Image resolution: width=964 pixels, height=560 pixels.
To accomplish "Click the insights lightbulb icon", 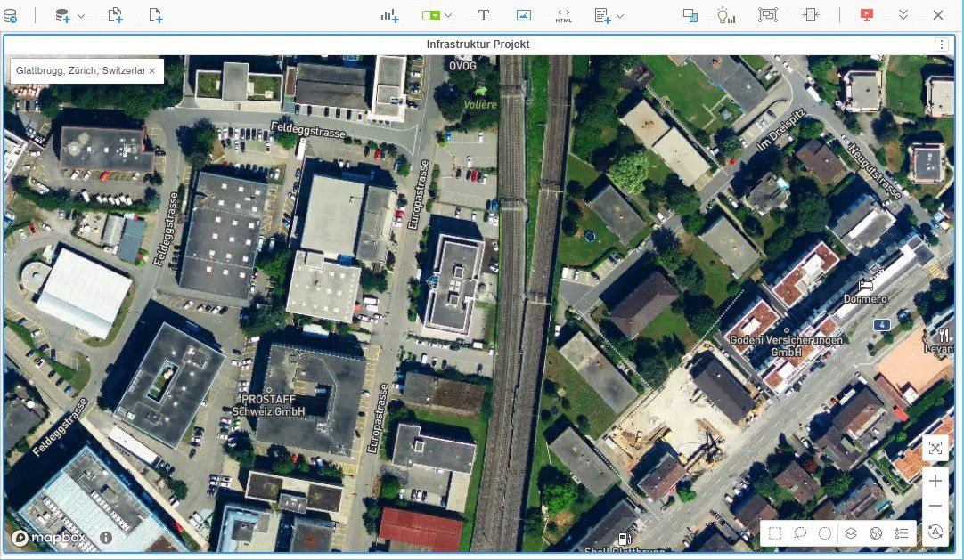I will [726, 14].
